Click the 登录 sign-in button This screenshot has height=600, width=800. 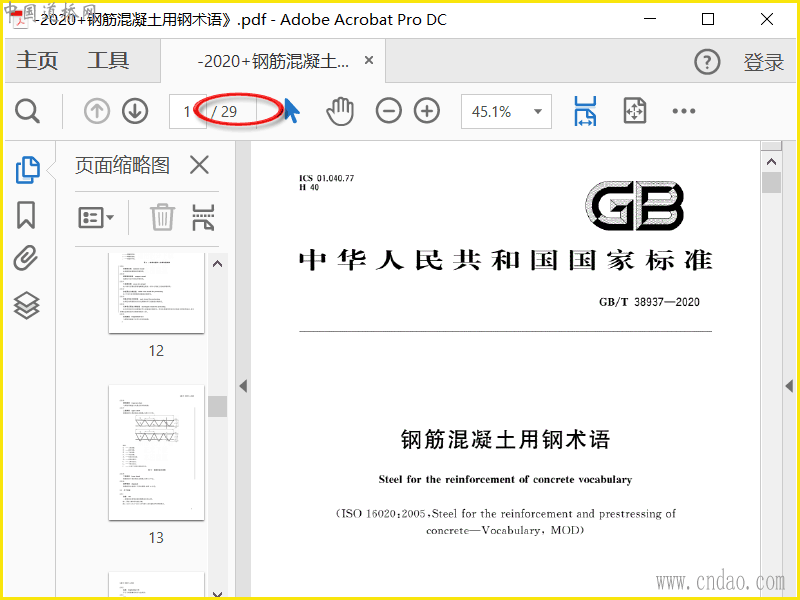pyautogui.click(x=764, y=62)
